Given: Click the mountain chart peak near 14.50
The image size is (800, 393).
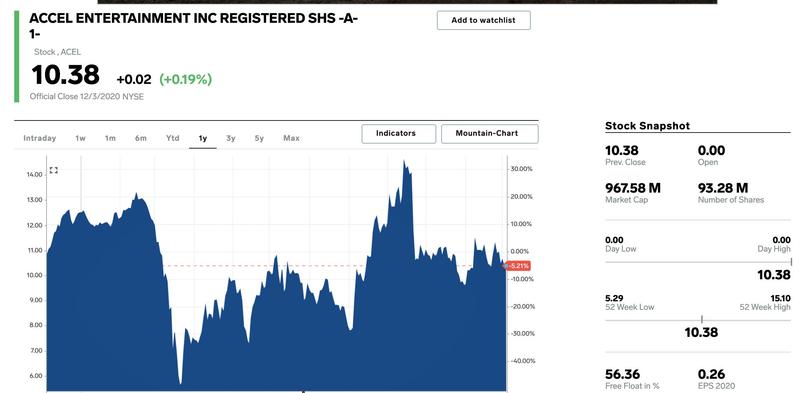Looking at the screenshot, I should [x=404, y=161].
